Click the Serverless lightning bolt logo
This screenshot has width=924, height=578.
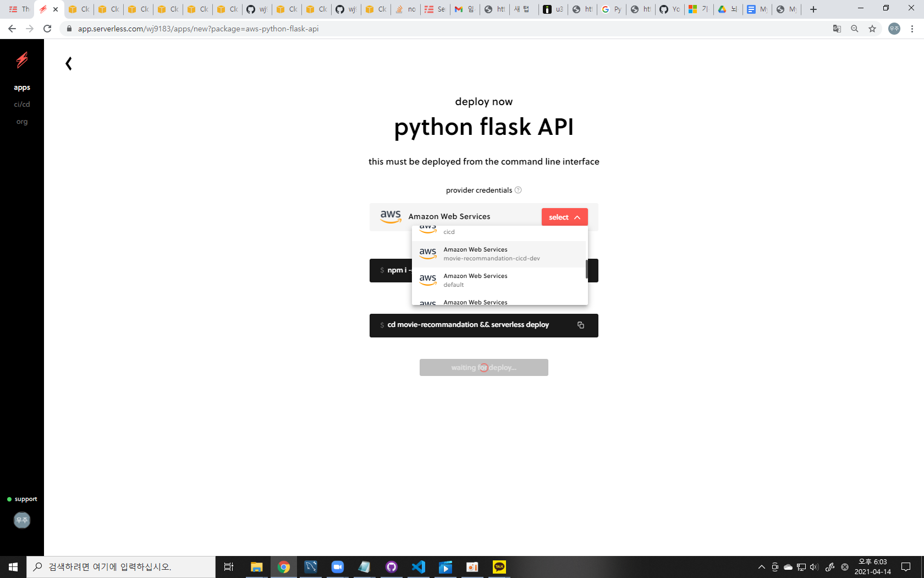tap(22, 59)
